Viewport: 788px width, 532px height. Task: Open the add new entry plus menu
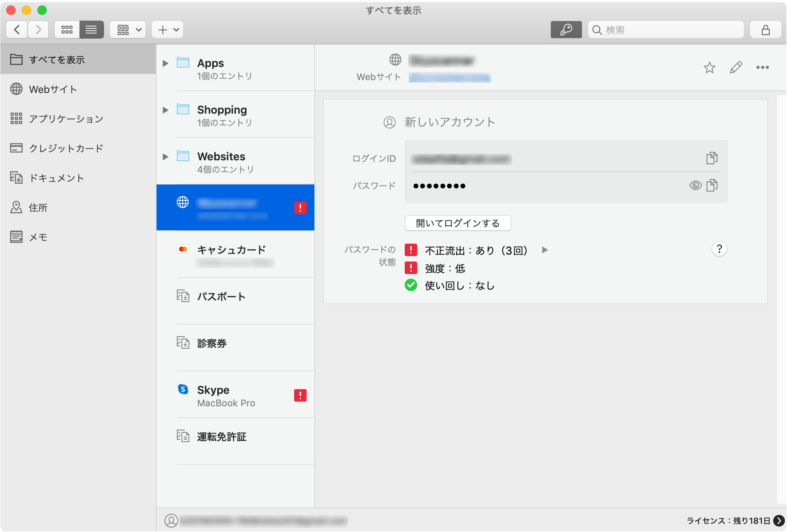coord(167,30)
